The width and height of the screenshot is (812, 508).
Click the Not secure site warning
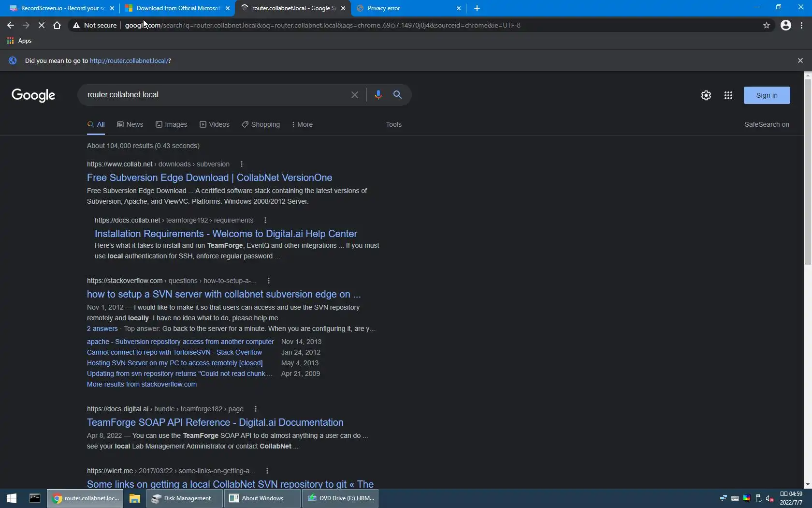tap(95, 25)
